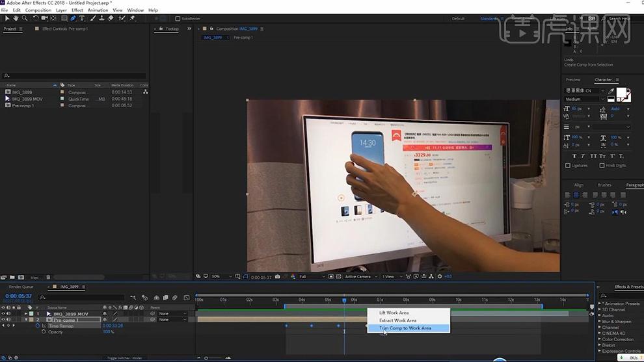Image resolution: width=644 pixels, height=362 pixels.
Task: Select the Pen tool
Action: (73, 18)
